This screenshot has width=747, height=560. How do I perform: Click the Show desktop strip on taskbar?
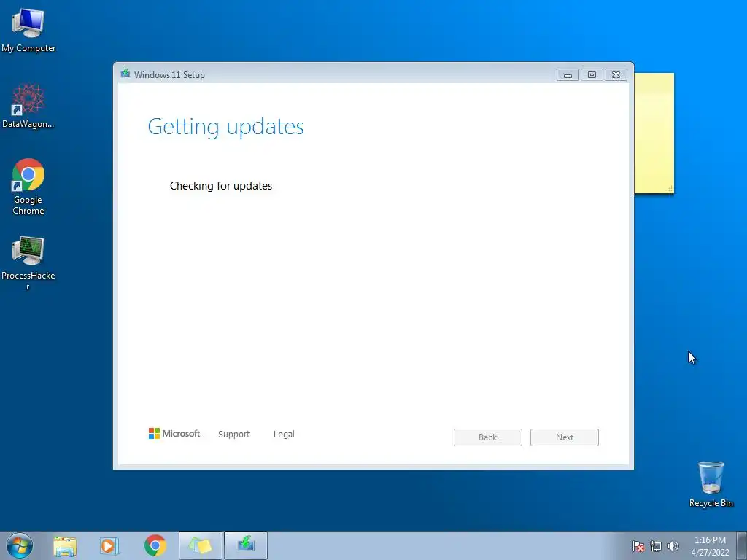742,546
